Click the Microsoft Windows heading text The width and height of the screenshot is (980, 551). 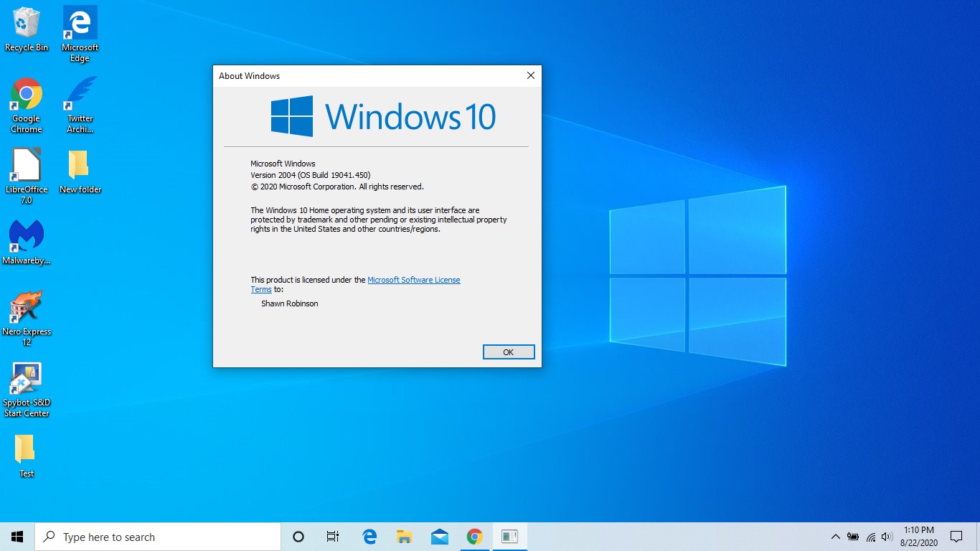tap(283, 164)
